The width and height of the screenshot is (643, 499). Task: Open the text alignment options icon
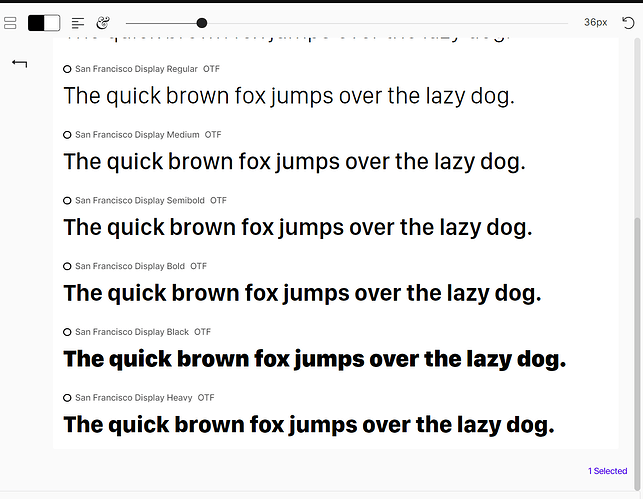[x=78, y=23]
